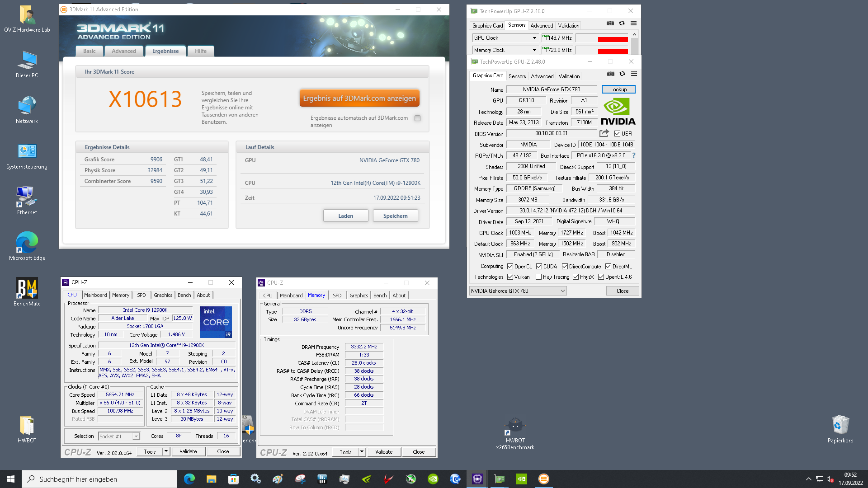Click NVIDIA logo in GPU-Z
The height and width of the screenshot is (488, 868).
[x=618, y=112]
